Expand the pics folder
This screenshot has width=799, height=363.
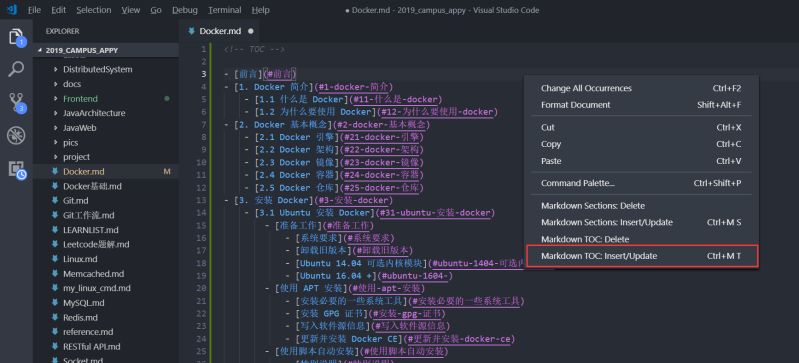(x=106, y=143)
